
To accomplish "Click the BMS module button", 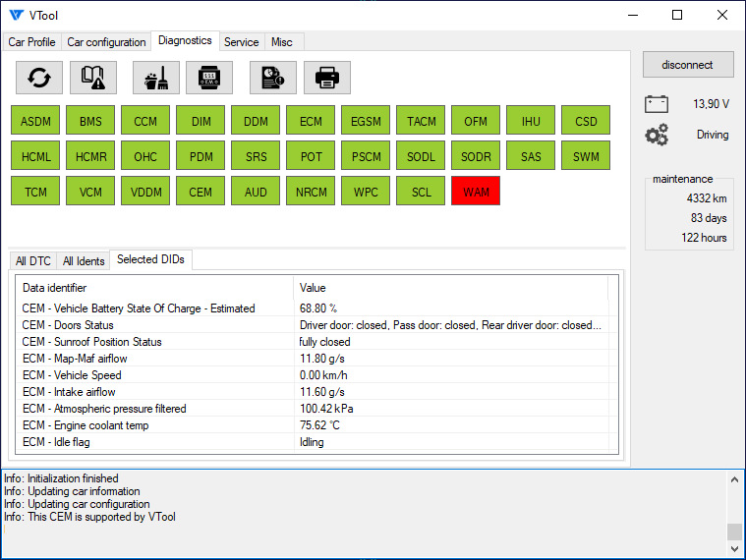I will point(90,122).
